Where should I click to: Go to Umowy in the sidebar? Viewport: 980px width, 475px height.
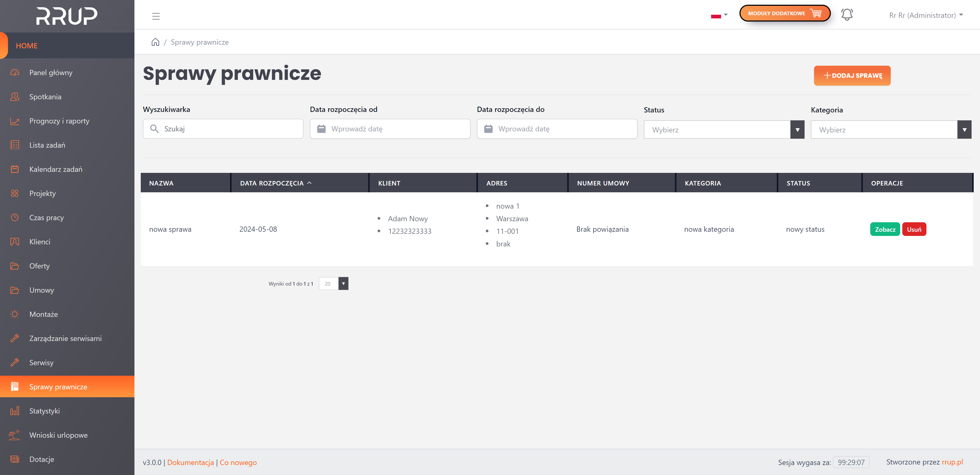click(41, 290)
